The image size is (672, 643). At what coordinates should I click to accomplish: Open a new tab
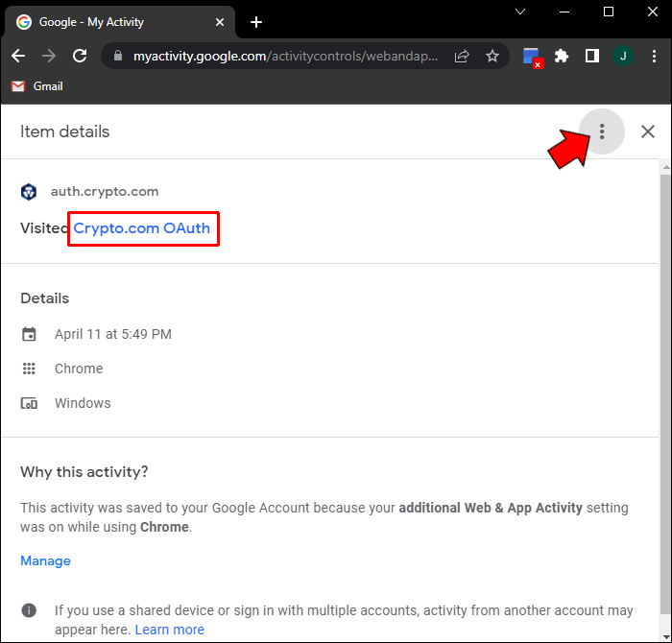(x=256, y=22)
